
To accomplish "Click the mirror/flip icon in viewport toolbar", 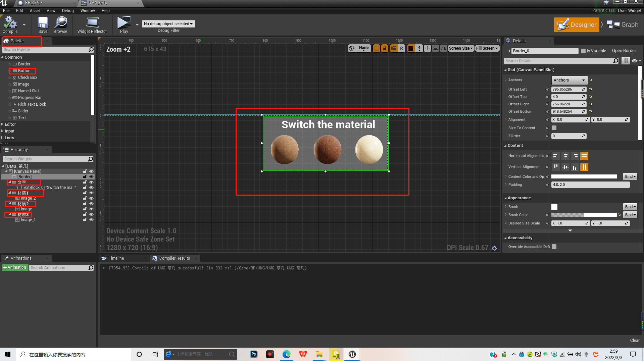I will [444, 48].
